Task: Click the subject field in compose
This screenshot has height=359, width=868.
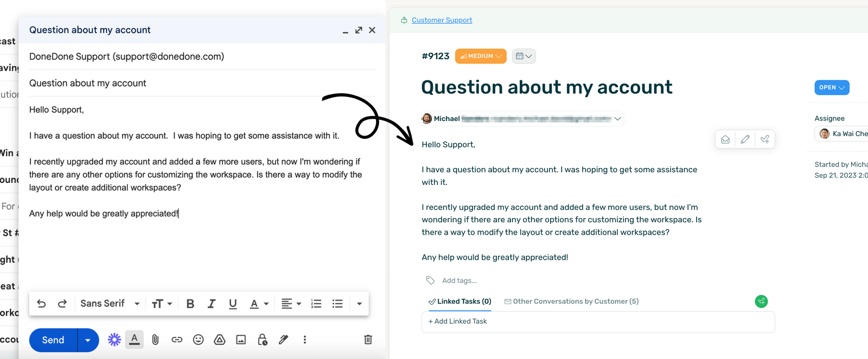Action: pyautogui.click(x=202, y=83)
